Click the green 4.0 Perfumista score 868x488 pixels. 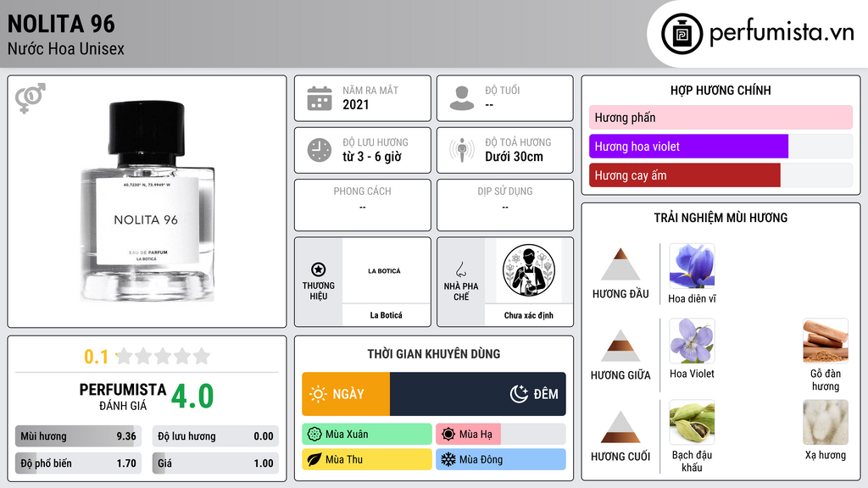pos(192,396)
